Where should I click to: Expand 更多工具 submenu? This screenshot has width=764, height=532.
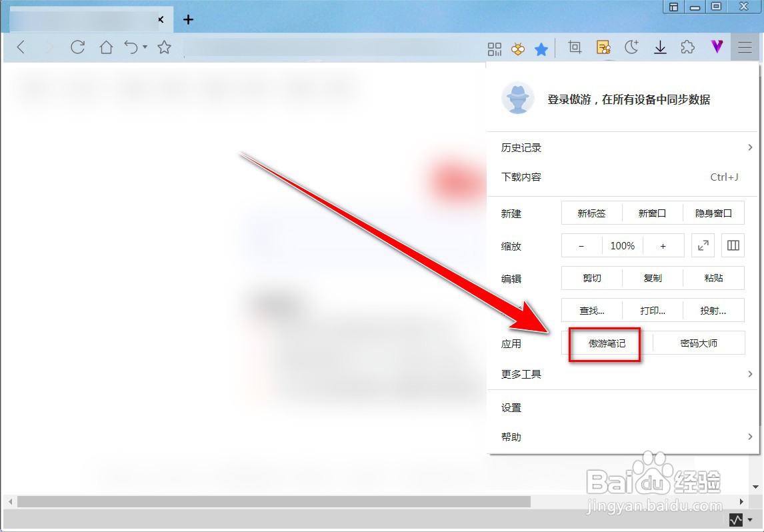click(623, 374)
